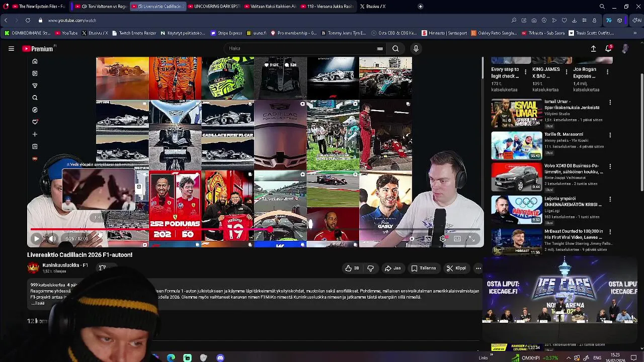Show hidden tray icons chevron
This screenshot has height=362, width=644.
tap(569, 358)
